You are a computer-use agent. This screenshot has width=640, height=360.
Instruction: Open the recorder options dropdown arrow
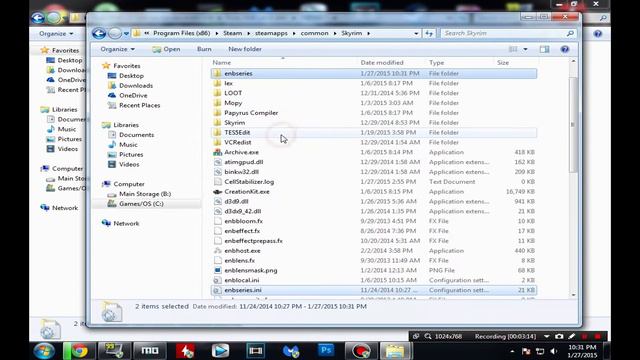point(546,336)
